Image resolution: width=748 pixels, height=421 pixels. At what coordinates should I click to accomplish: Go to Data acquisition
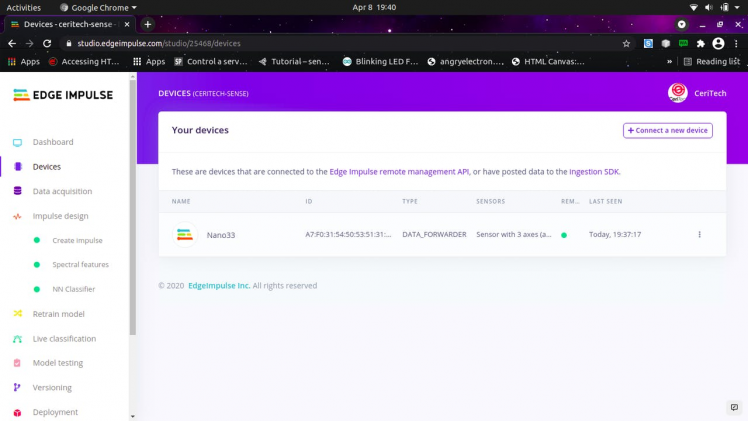pyautogui.click(x=62, y=191)
